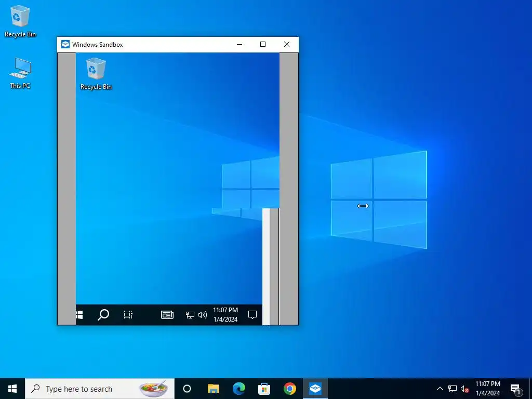
Task: Maximize the Windows Sandbox window
Action: click(x=262, y=45)
